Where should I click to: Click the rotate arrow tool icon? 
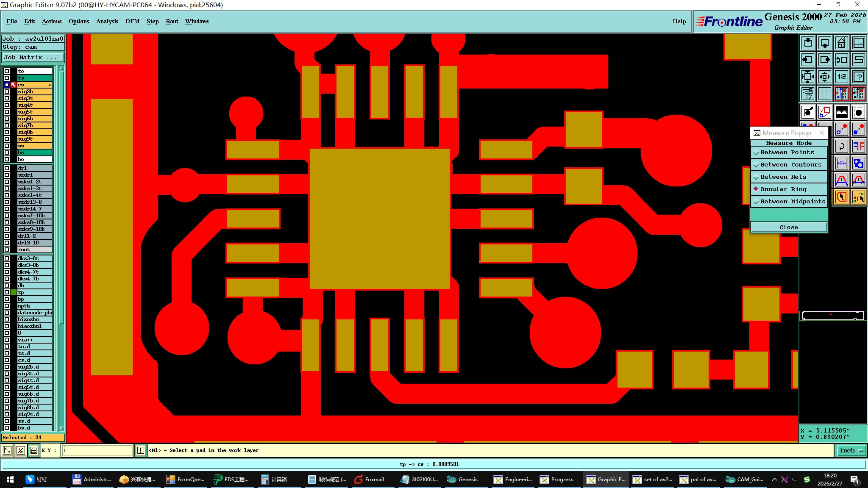coord(841,147)
